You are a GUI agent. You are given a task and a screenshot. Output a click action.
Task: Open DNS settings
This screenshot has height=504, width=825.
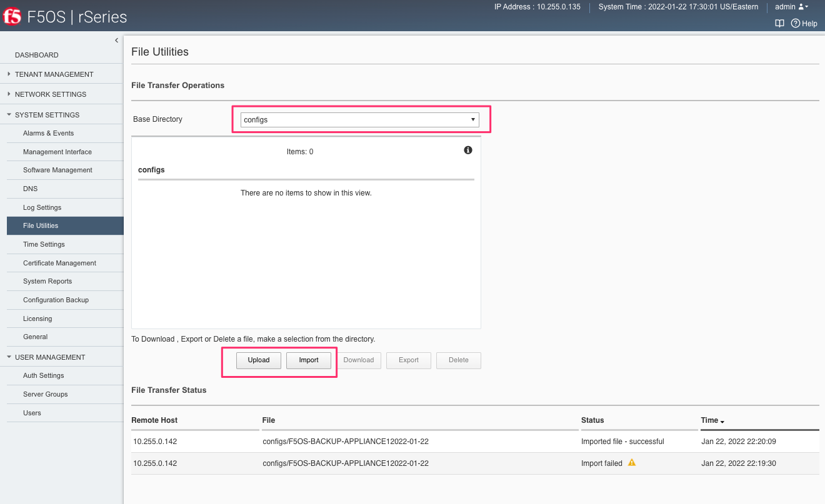tap(65, 189)
